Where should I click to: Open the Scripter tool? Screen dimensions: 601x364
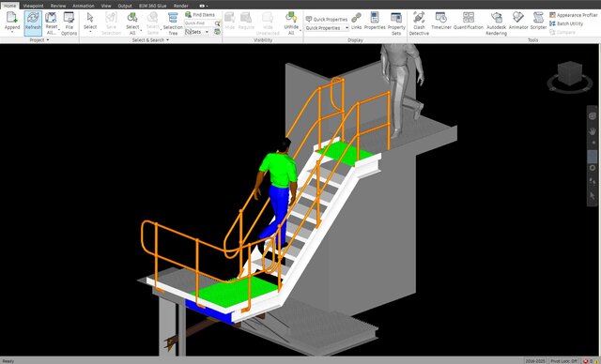click(x=538, y=21)
